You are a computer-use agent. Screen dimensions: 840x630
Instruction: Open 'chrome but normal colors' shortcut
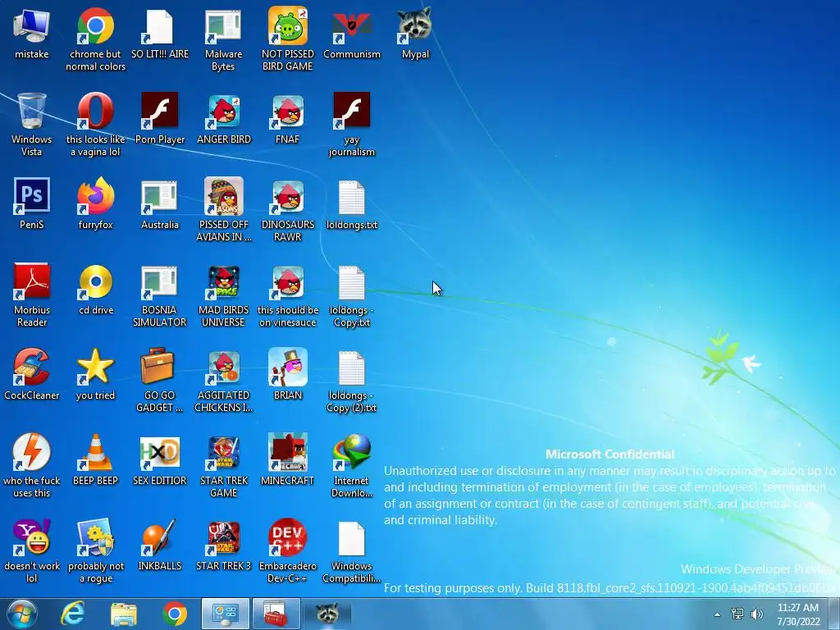click(x=95, y=25)
